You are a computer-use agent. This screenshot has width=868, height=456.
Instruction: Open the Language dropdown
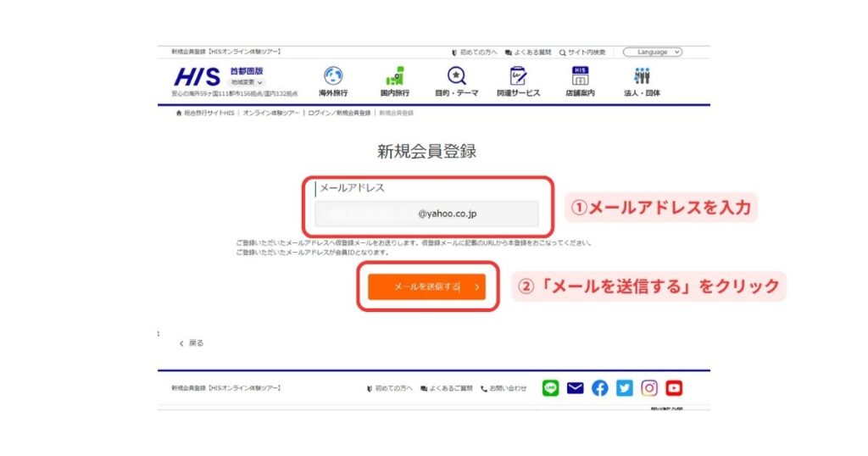(653, 52)
